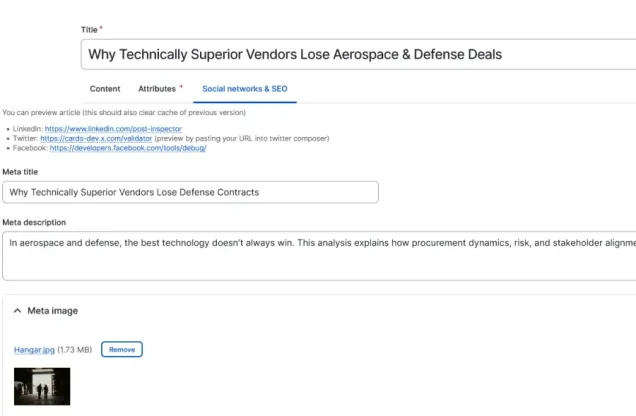
Task: Open the Content tab
Action: (105, 89)
